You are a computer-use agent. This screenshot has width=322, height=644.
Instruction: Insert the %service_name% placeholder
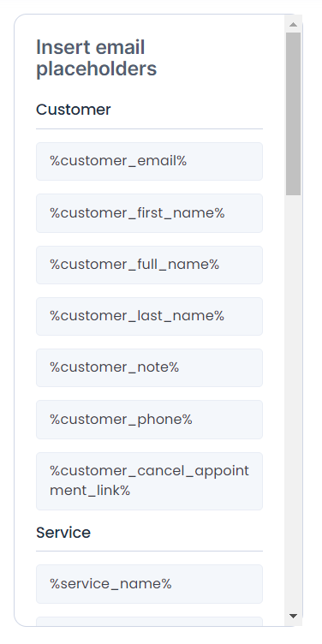tap(149, 584)
